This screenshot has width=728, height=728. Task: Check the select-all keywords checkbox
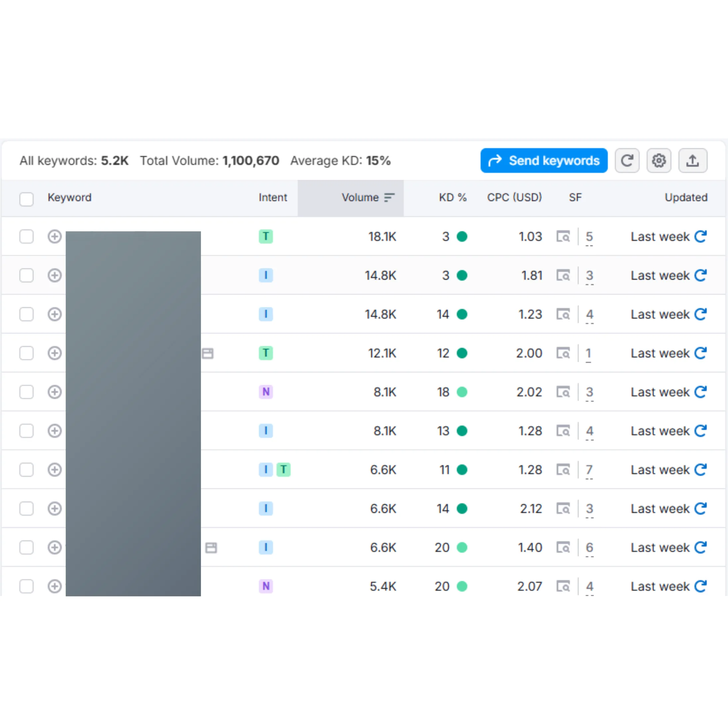[26, 199]
